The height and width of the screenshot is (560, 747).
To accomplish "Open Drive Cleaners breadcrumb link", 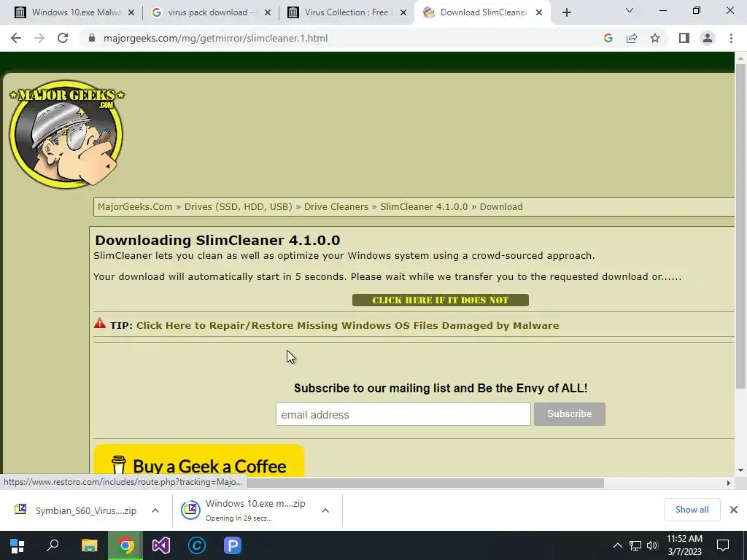I will point(336,206).
